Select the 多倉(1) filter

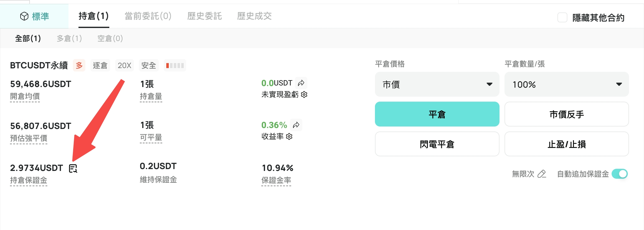tap(69, 38)
